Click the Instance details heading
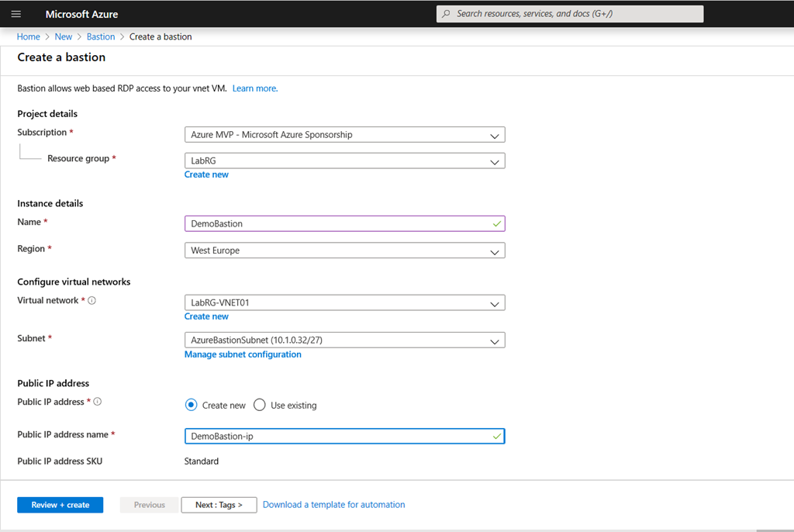This screenshot has width=794, height=532. point(50,203)
